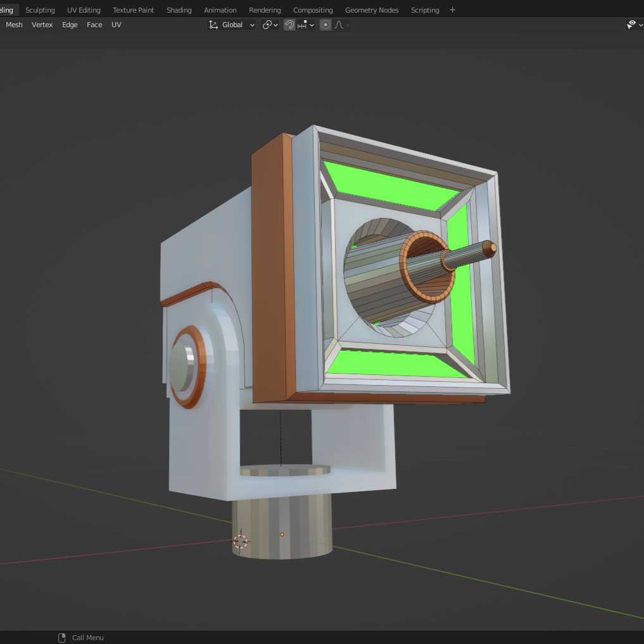
Task: Switch to the Sculpting workspace tab
Action: [40, 9]
